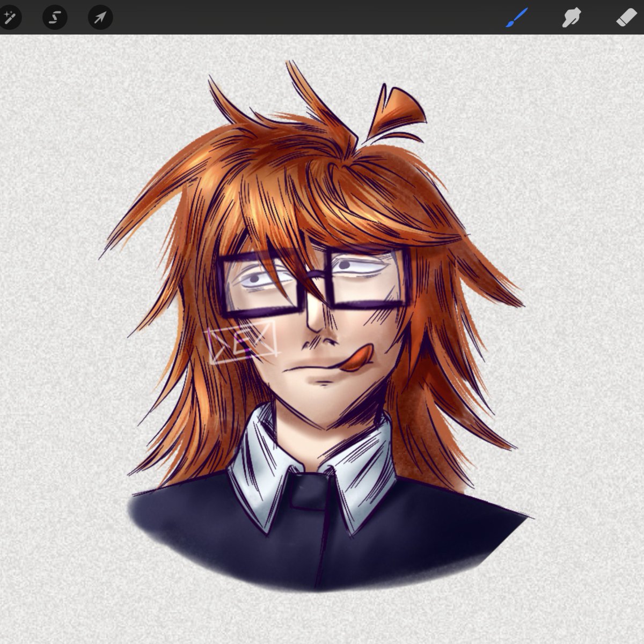Select the Eraser tool

pos(626,17)
